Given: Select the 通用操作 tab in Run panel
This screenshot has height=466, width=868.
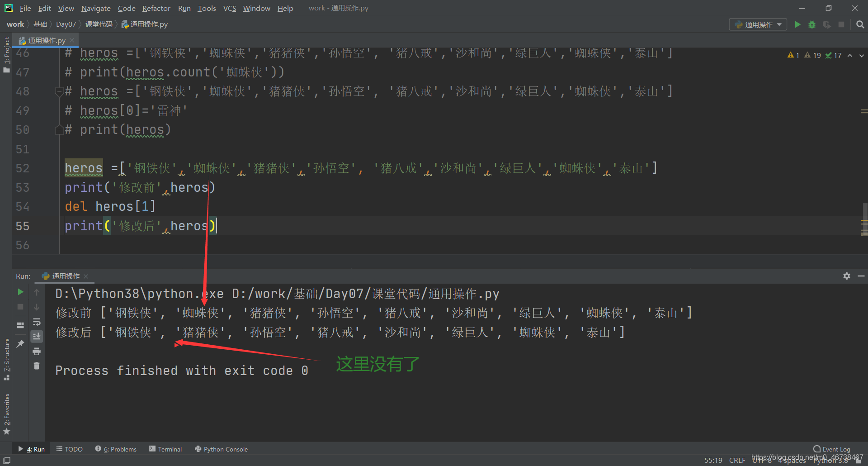Looking at the screenshot, I should (x=66, y=276).
